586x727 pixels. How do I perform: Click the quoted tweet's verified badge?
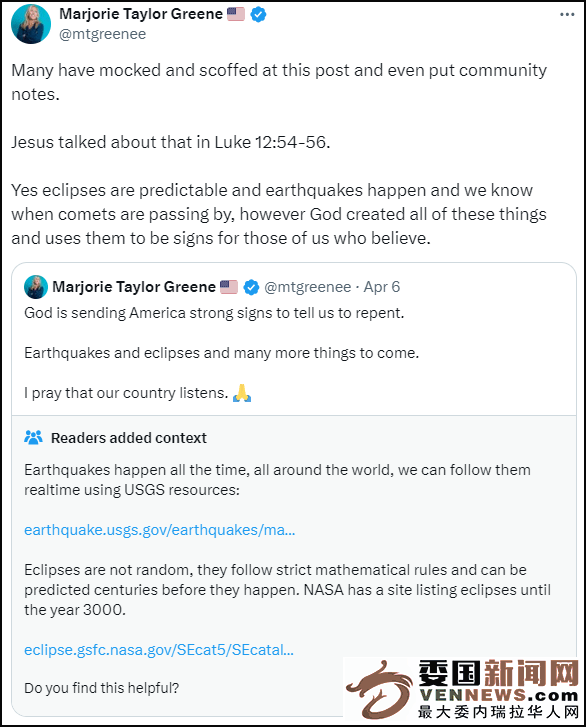pyautogui.click(x=251, y=287)
